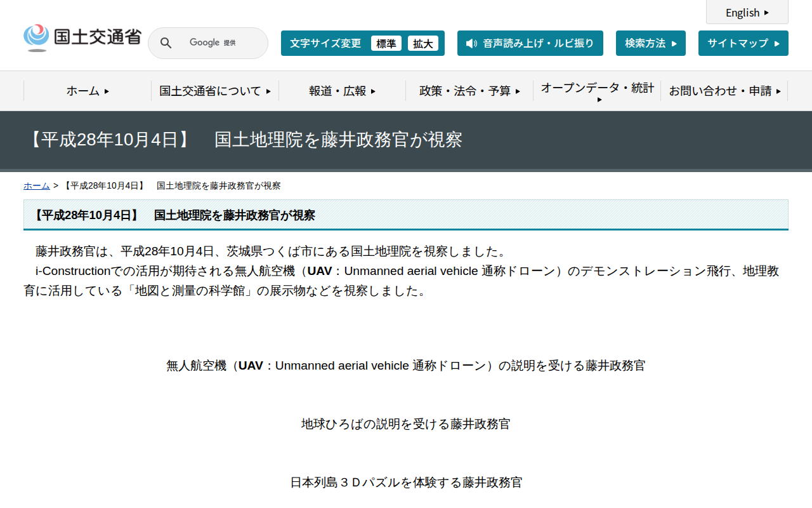Image resolution: width=812 pixels, height=508 pixels.
Task: Switch the site to English
Action: click(x=743, y=13)
